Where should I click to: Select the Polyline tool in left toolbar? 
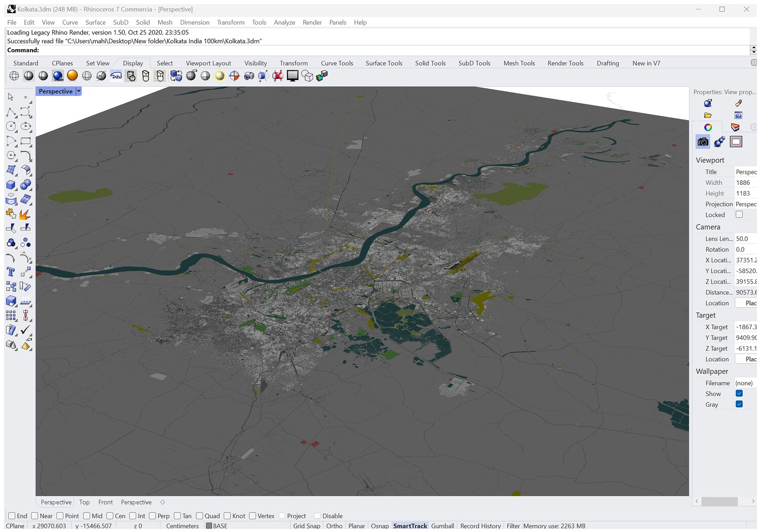[11, 112]
